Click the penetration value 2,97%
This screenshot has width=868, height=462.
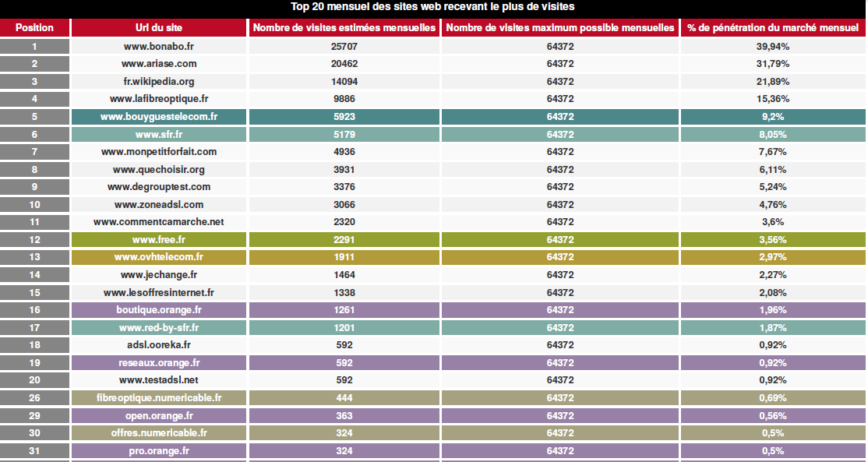point(773,257)
